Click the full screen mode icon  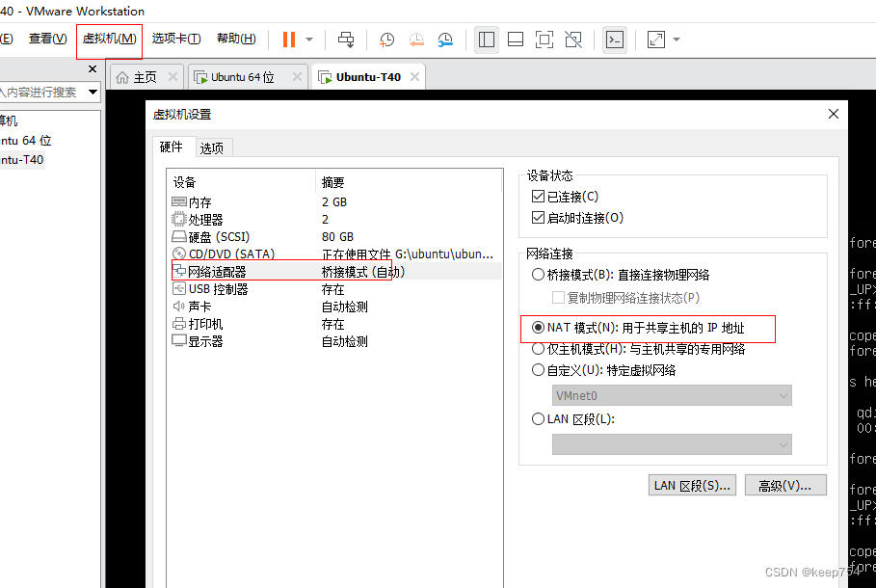point(544,40)
